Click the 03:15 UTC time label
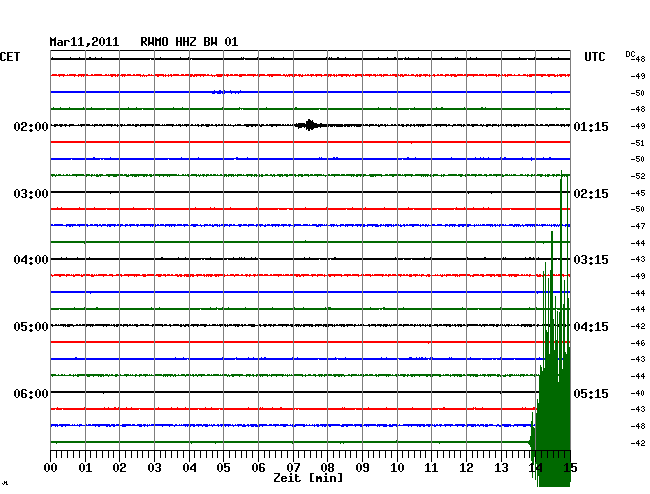 point(591,260)
